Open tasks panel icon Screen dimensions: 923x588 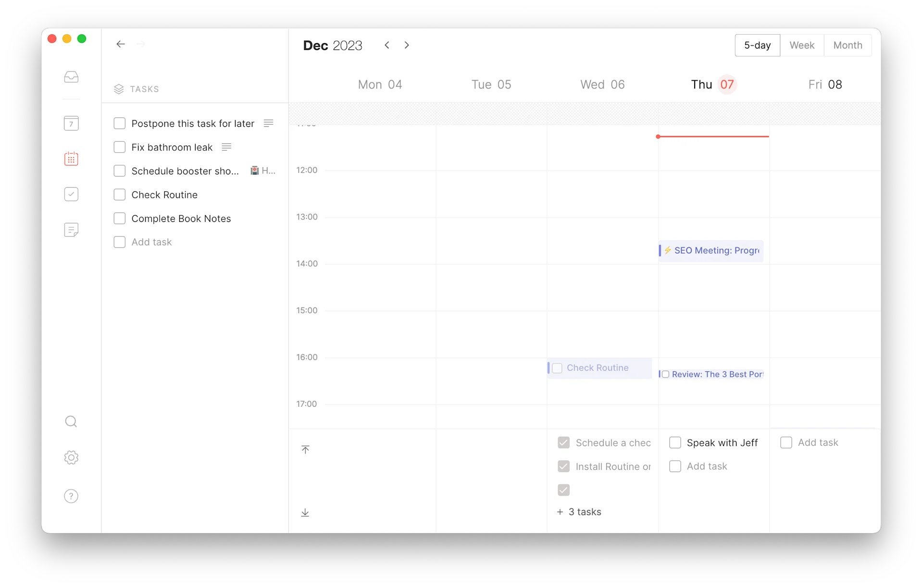71,195
